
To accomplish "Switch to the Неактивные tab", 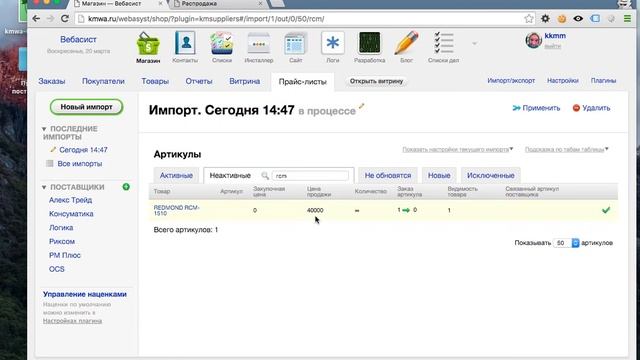I will 230,176.
